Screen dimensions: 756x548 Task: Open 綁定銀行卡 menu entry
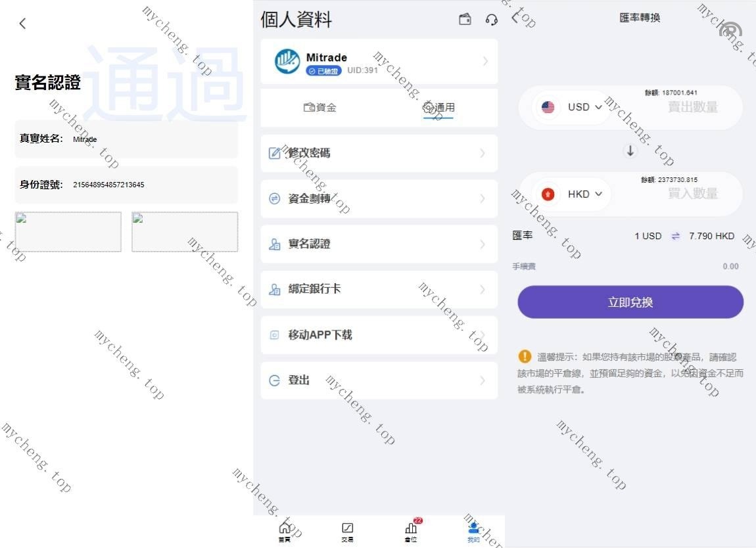click(379, 289)
